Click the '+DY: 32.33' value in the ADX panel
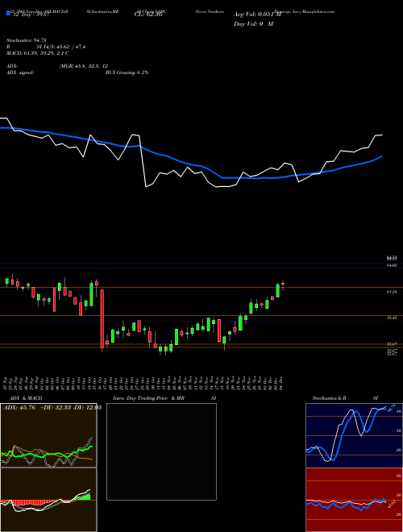The width and height of the screenshot is (403, 532). coord(55,408)
